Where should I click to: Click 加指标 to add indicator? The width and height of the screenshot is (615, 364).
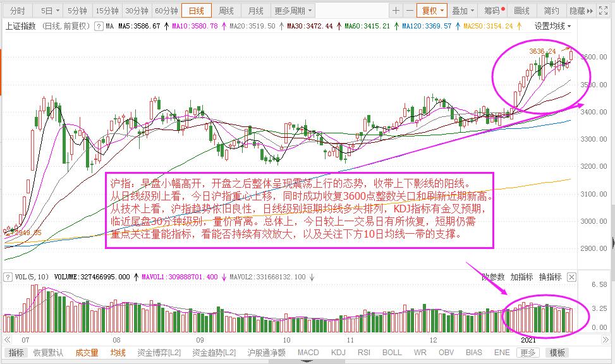tap(521, 277)
